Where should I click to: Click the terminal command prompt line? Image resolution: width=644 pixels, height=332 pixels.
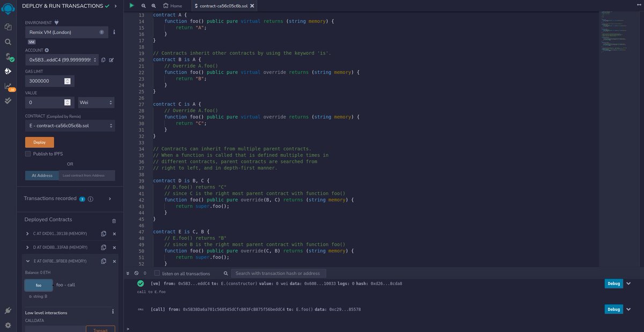pyautogui.click(x=384, y=328)
